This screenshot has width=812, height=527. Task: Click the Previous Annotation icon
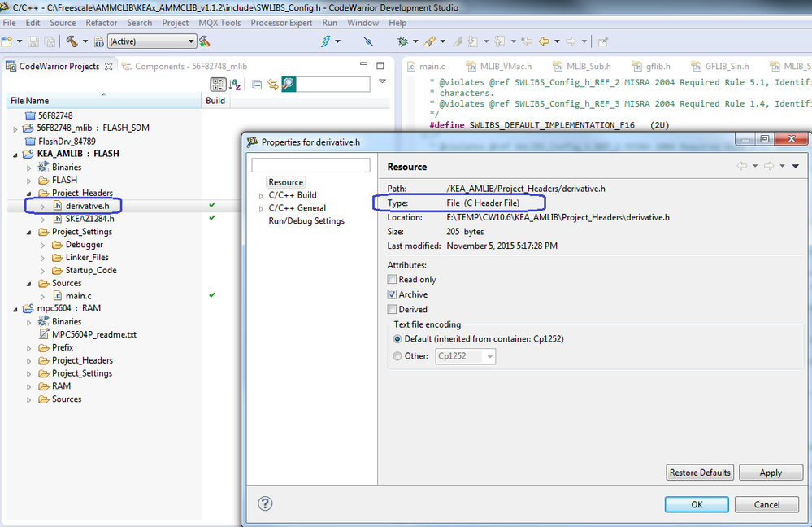[x=500, y=41]
